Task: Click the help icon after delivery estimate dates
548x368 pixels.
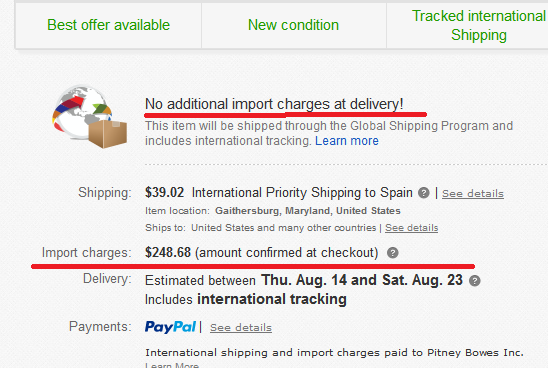Action: 475,281
